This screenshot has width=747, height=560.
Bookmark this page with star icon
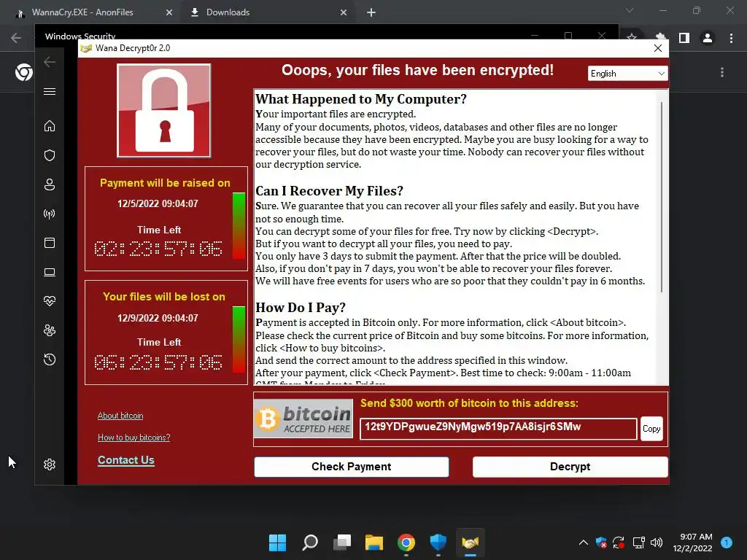[632, 38]
